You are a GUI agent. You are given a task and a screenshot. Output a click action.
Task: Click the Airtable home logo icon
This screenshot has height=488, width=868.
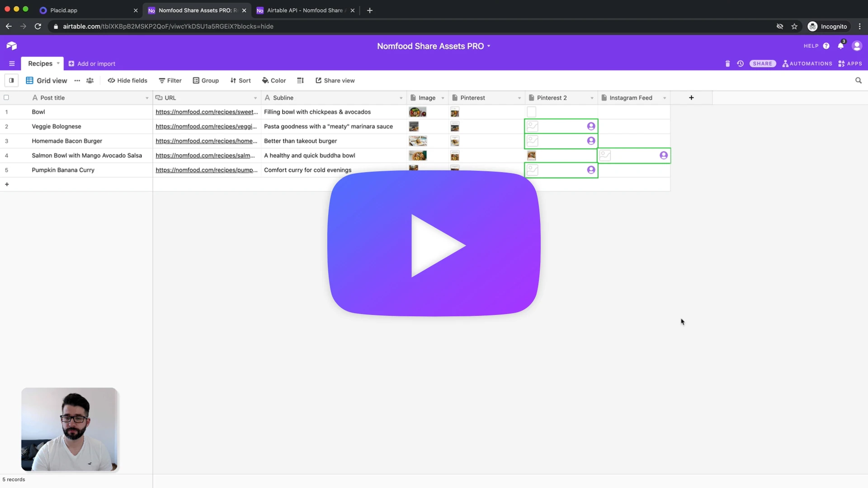[12, 46]
